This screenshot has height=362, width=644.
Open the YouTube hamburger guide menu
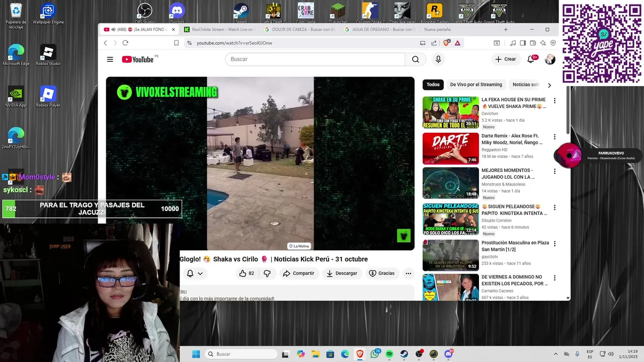[x=110, y=59]
